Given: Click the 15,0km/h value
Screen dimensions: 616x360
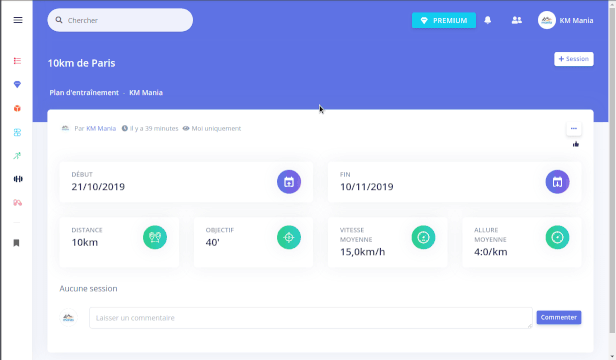Looking at the screenshot, I should pyautogui.click(x=363, y=252).
